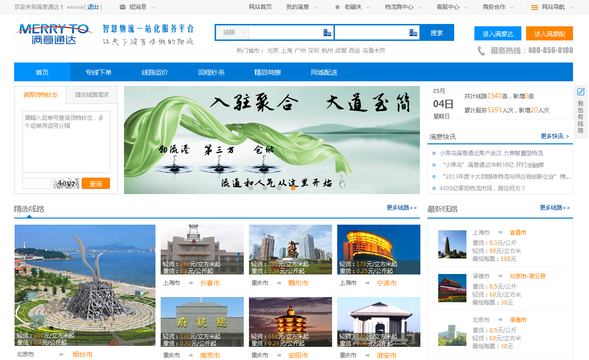Screen dimensions: 589x360
Task: Open the 淮安市 route thumbnail
Action: [379, 322]
